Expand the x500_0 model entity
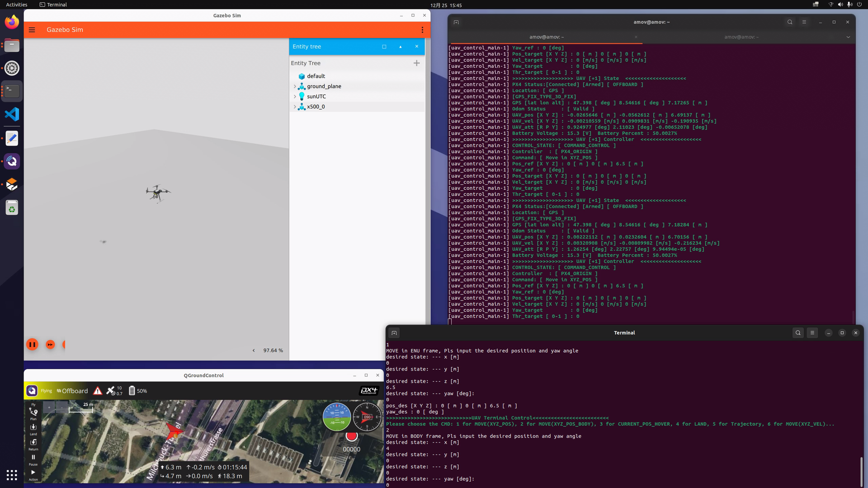The height and width of the screenshot is (488, 868). (x=295, y=107)
